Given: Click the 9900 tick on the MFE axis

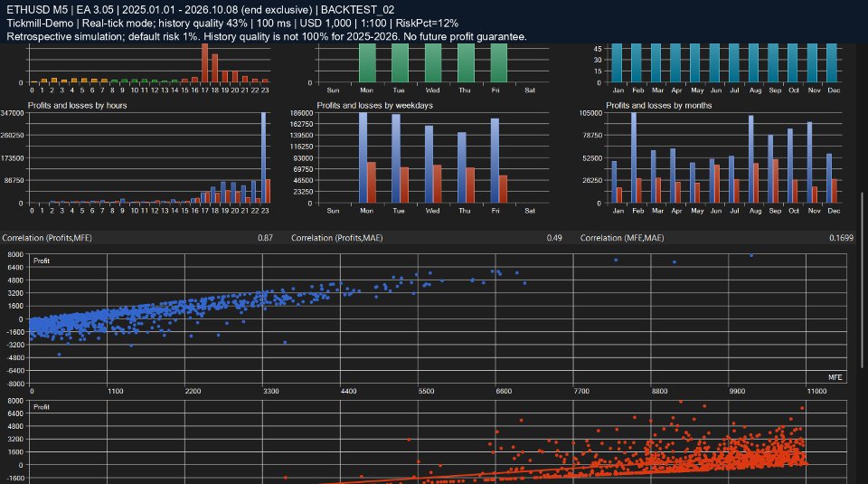Looking at the screenshot, I should pyautogui.click(x=737, y=391).
